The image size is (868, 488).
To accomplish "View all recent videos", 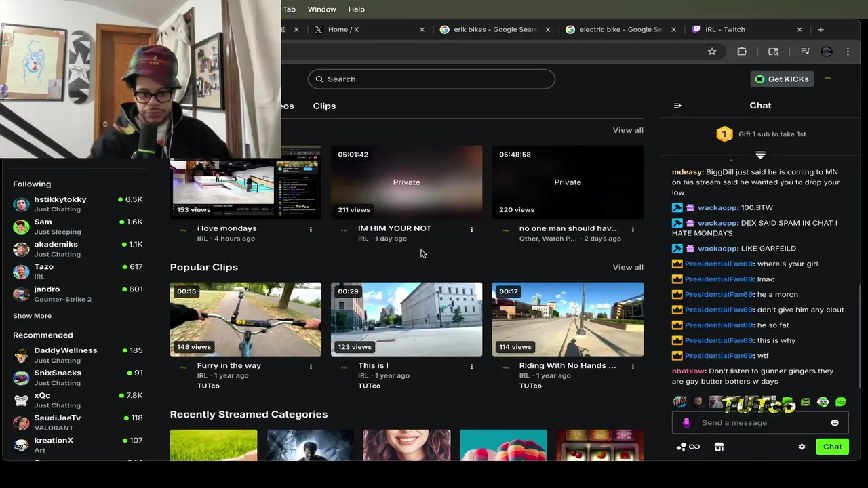I will [x=628, y=130].
